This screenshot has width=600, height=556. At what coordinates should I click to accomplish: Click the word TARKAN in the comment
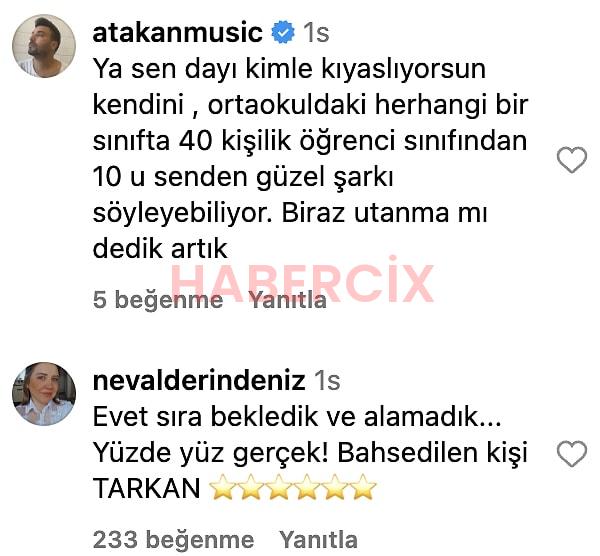147,488
